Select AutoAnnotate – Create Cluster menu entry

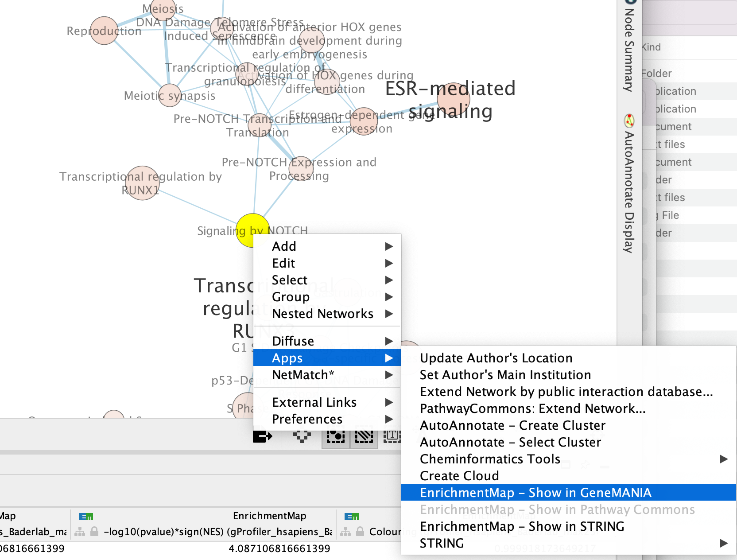(x=512, y=425)
